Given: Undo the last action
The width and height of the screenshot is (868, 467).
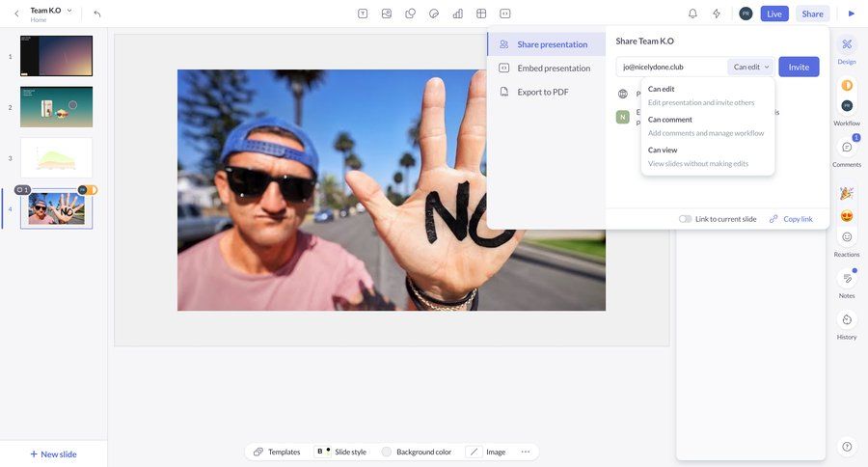Looking at the screenshot, I should click(97, 14).
